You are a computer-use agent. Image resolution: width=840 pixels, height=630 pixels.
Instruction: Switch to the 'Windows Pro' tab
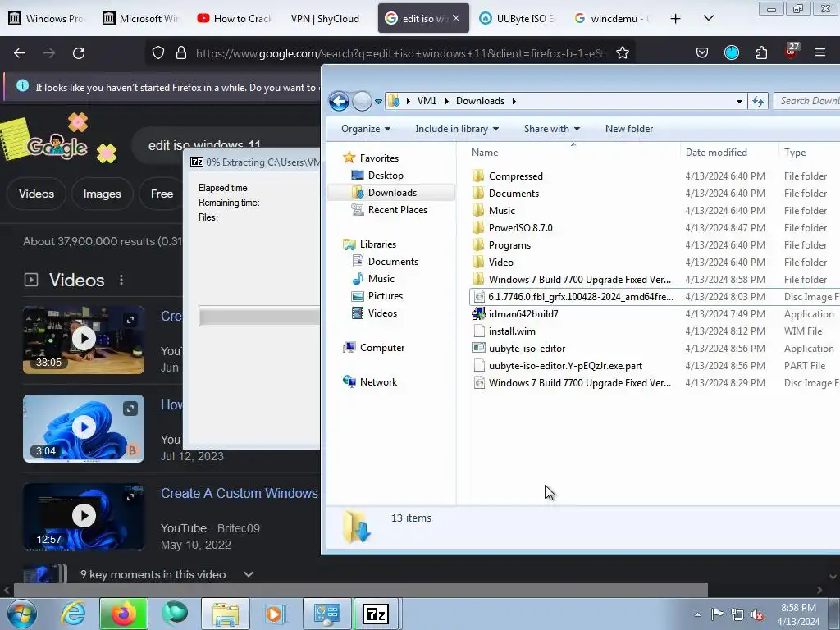pyautogui.click(x=47, y=18)
